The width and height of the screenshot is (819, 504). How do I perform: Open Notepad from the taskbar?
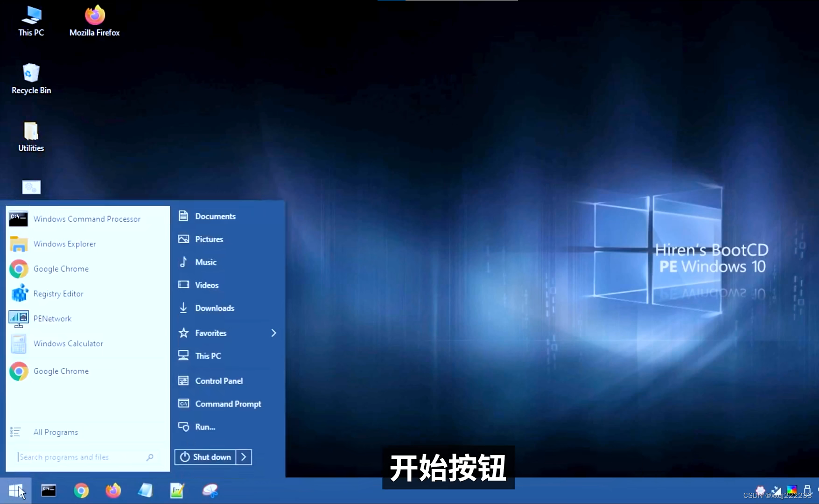(145, 490)
